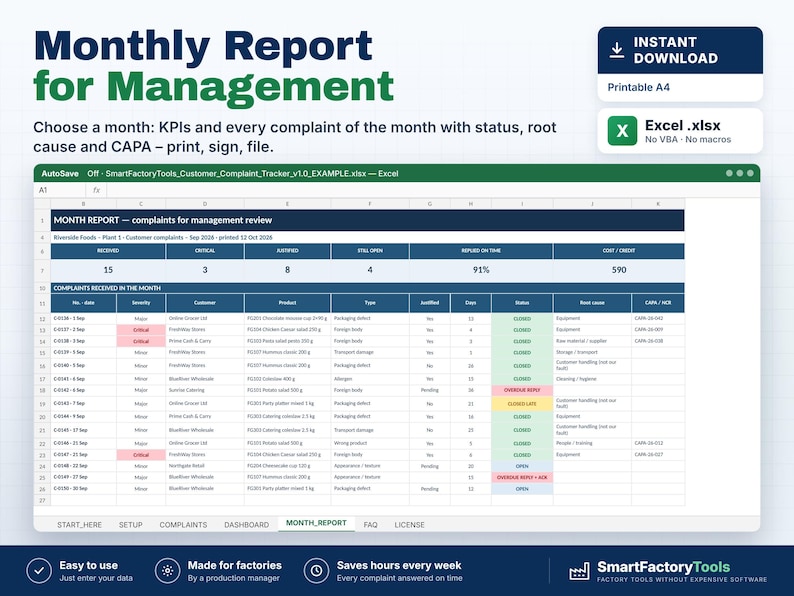Click the OPEN status for C-0148
794x596 pixels.
click(x=522, y=466)
